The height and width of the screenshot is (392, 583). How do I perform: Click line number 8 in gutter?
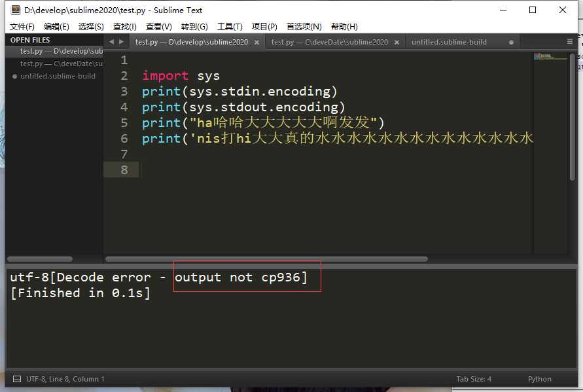click(x=124, y=169)
